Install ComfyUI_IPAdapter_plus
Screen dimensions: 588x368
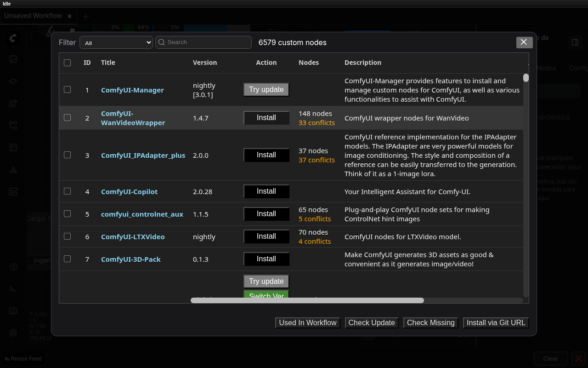266,155
